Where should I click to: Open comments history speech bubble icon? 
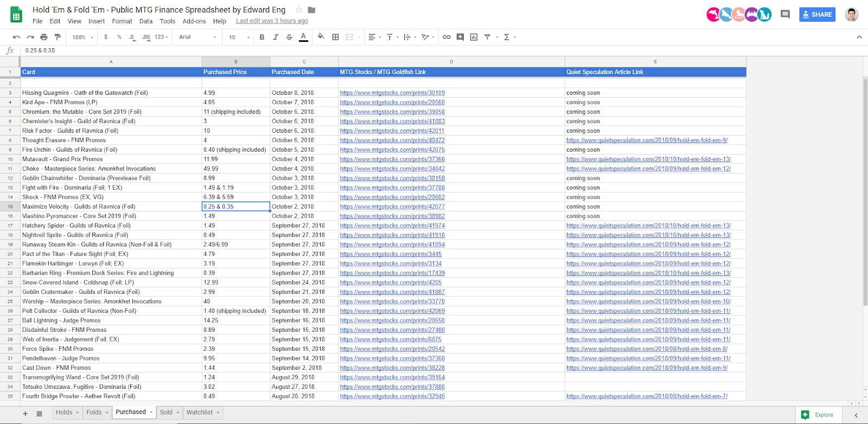click(785, 15)
